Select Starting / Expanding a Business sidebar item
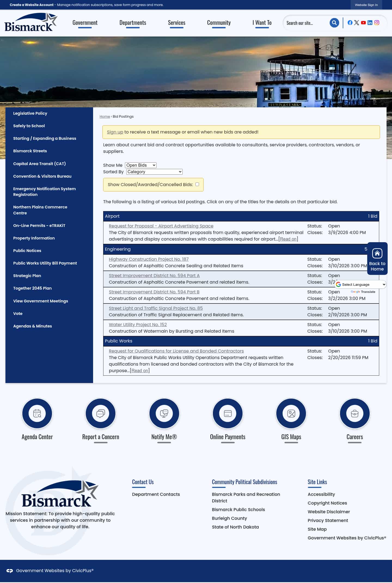This screenshot has height=583, width=392. click(45, 138)
